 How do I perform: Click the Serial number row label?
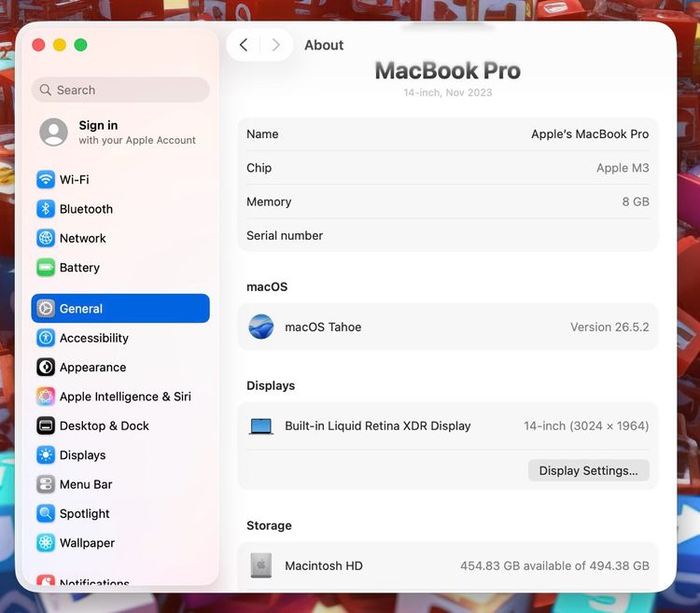[x=285, y=235]
